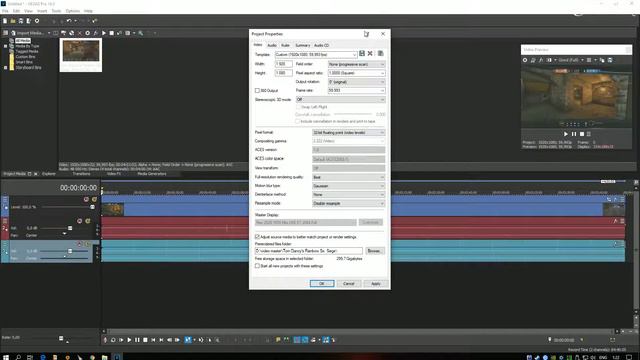Save the template in Project Properties
The width and height of the screenshot is (640, 360).
(x=362, y=53)
